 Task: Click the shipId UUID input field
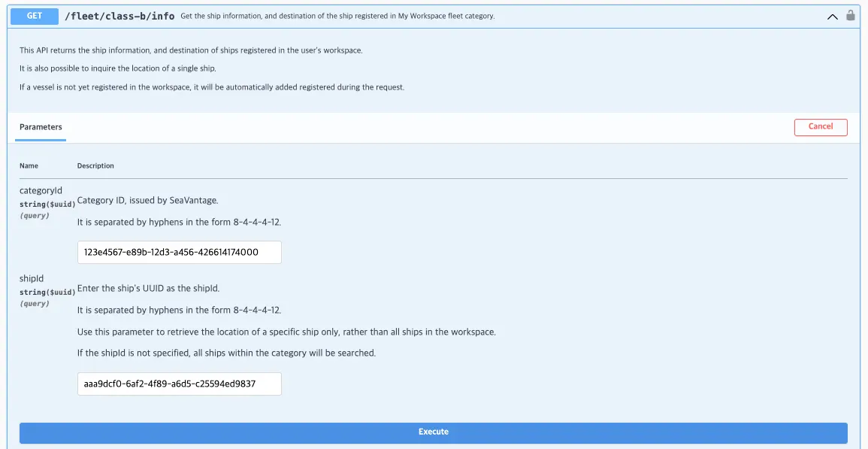[x=179, y=384]
